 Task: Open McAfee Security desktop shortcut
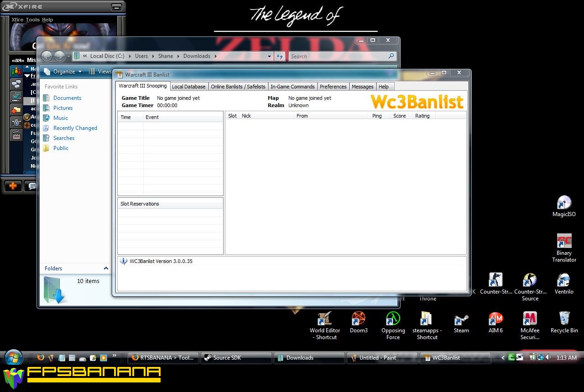530,326
